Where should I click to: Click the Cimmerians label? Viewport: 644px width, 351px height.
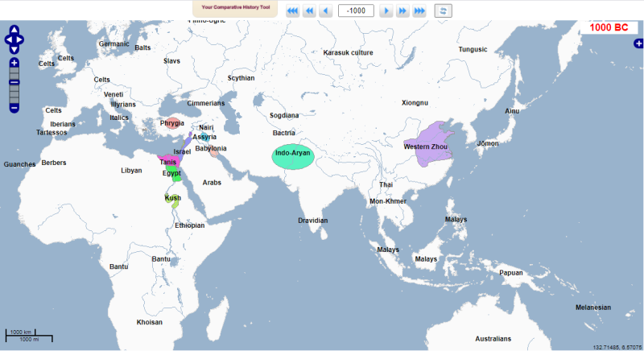[206, 103]
